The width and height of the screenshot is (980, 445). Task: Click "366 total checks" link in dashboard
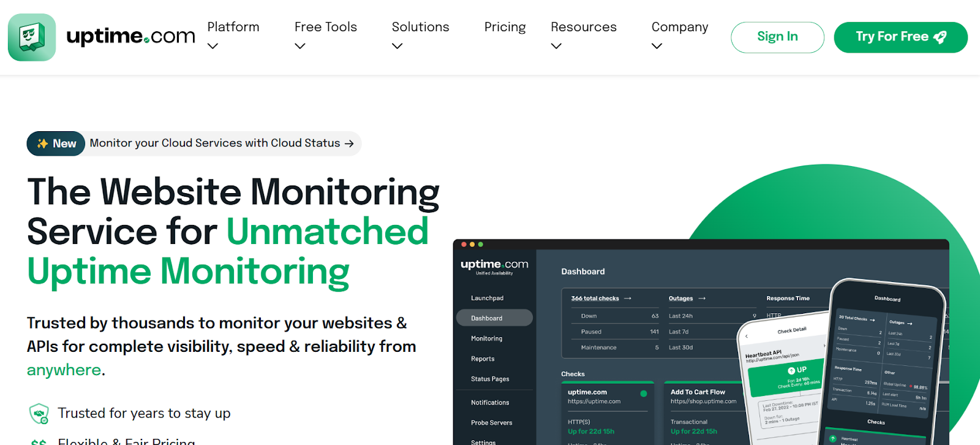595,299
